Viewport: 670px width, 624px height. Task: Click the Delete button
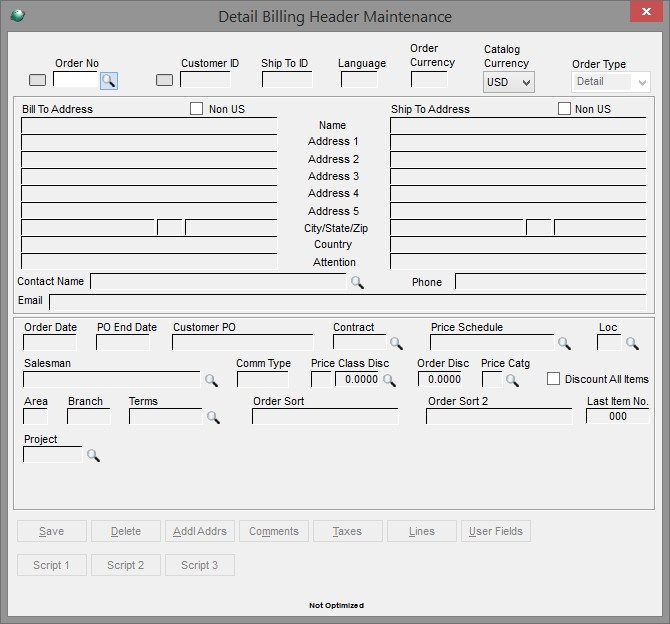pyautogui.click(x=126, y=531)
